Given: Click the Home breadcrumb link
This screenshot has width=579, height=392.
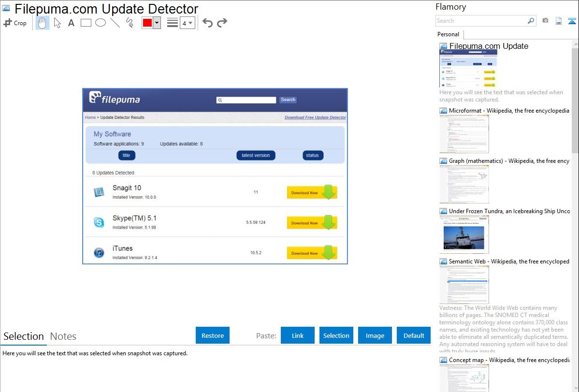Looking at the screenshot, I should pyautogui.click(x=90, y=117).
